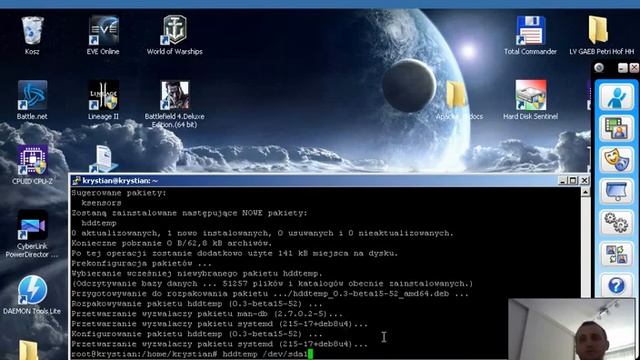Image resolution: width=640 pixels, height=360 pixels.
Task: Launch CyberLink PowerDirector shortcut
Action: point(32,225)
